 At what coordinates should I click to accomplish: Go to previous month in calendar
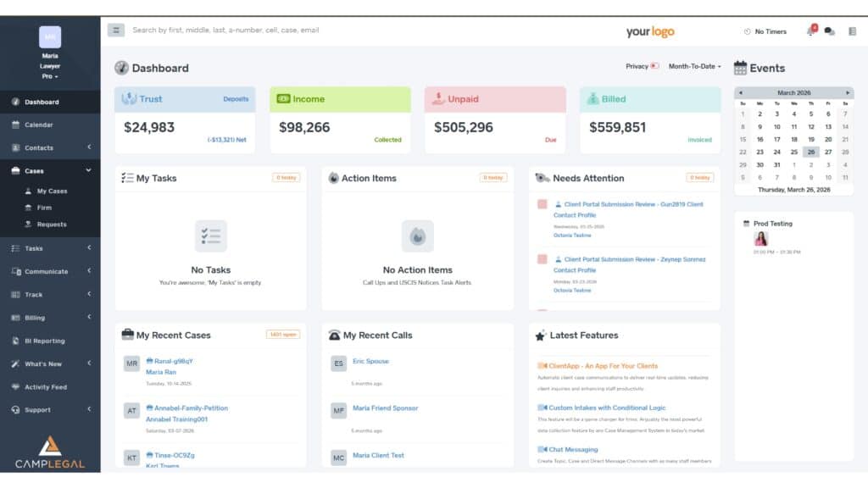pos(741,93)
